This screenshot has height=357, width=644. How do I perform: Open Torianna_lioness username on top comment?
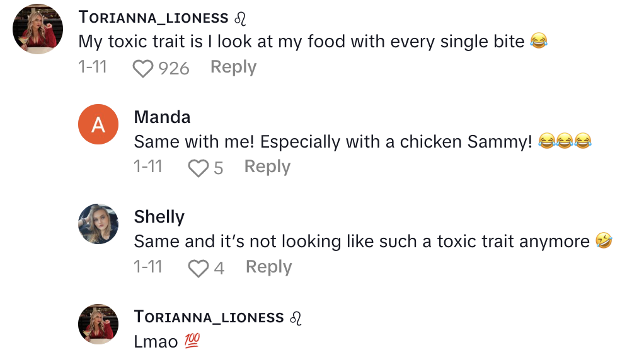(x=153, y=18)
